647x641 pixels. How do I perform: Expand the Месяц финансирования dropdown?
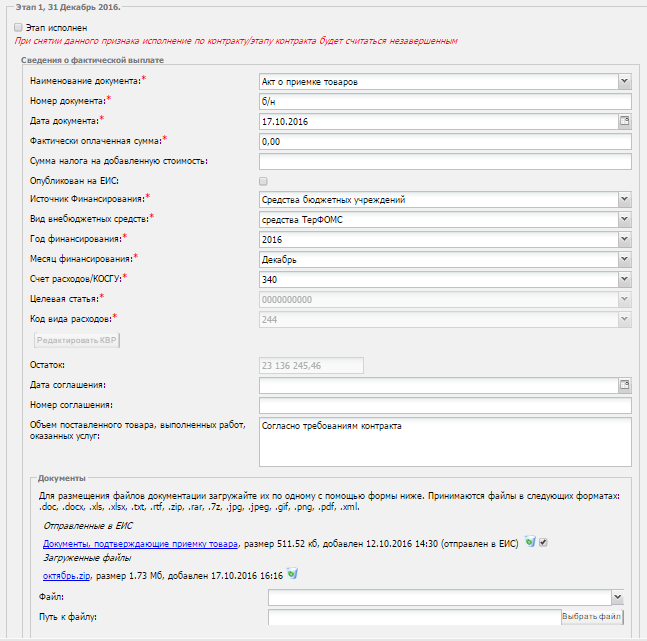624,259
